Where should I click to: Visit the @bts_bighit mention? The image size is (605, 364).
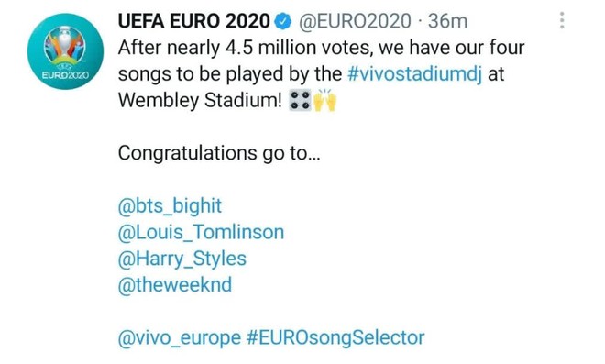pyautogui.click(x=170, y=205)
